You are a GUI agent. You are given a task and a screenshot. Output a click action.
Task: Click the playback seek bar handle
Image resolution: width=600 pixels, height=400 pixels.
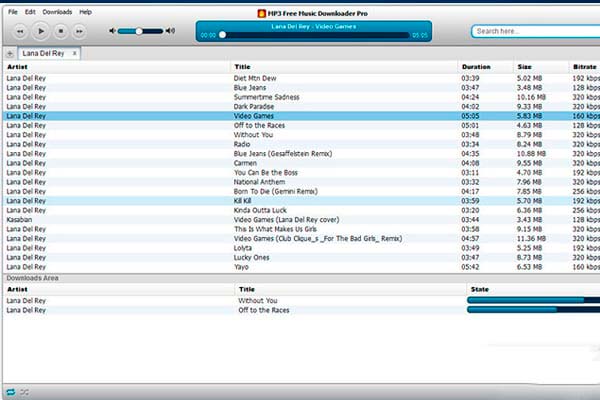(x=222, y=35)
